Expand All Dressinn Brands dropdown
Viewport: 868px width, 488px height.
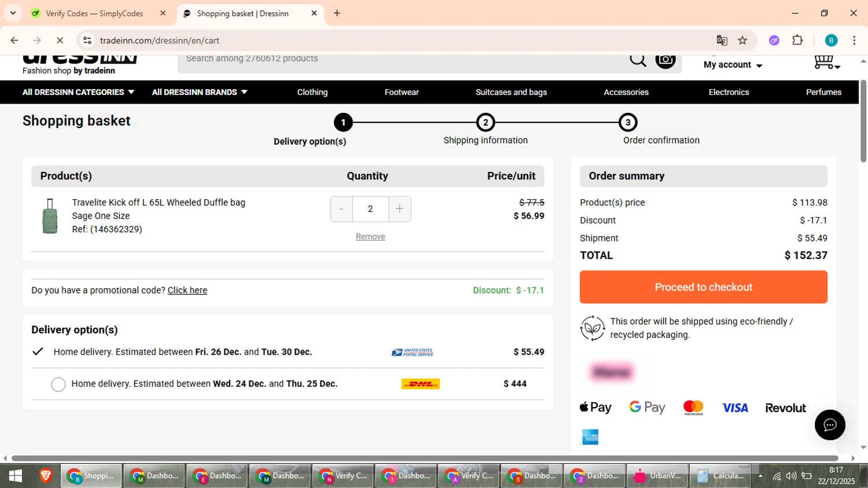pos(200,92)
